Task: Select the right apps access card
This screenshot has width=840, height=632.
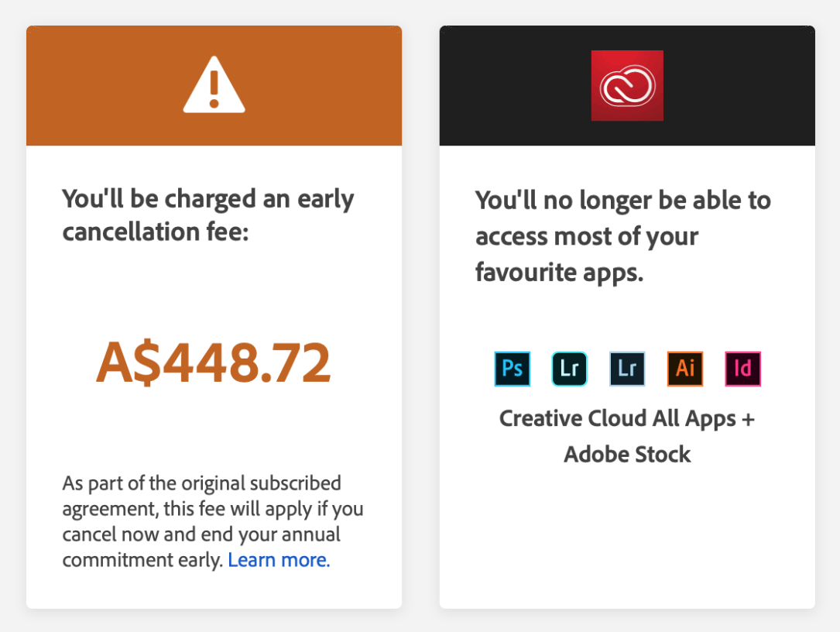Action: click(x=626, y=316)
